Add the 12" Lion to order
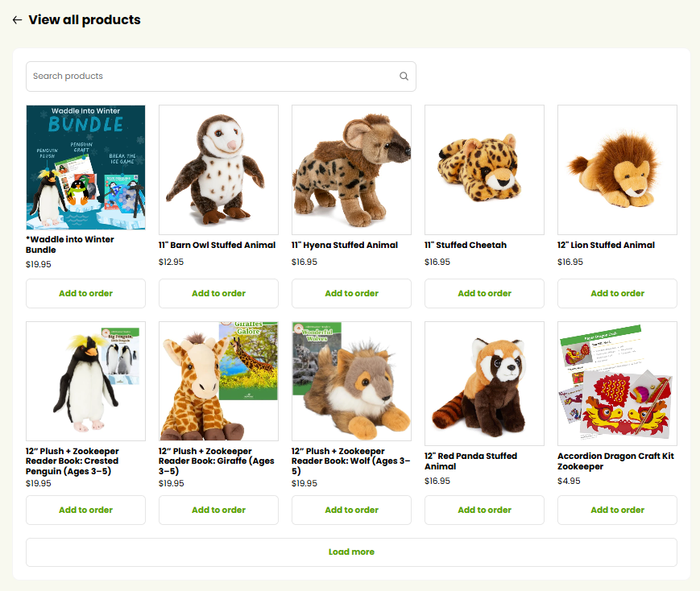This screenshot has width=700, height=591. point(617,293)
